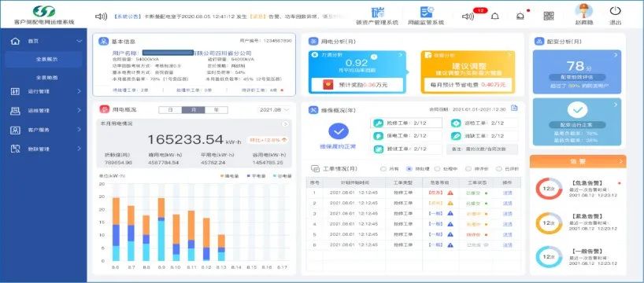Click the white checkmark in 配变运行正常 card
The image size is (644, 283).
pyautogui.click(x=577, y=110)
